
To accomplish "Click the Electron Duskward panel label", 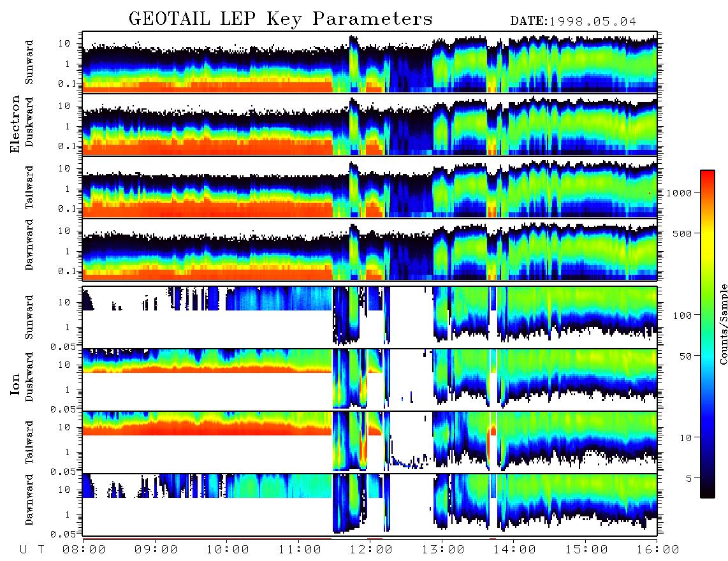I will pyautogui.click(x=29, y=122).
